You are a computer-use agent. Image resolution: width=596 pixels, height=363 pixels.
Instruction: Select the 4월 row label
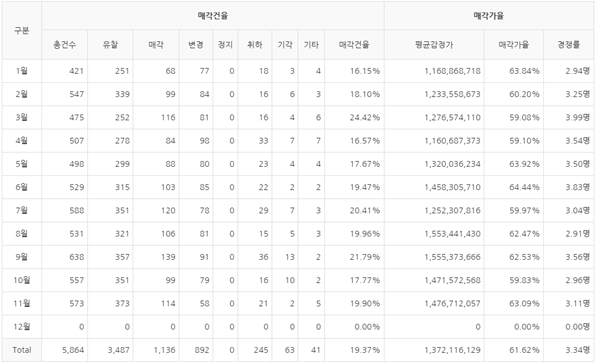(x=22, y=141)
